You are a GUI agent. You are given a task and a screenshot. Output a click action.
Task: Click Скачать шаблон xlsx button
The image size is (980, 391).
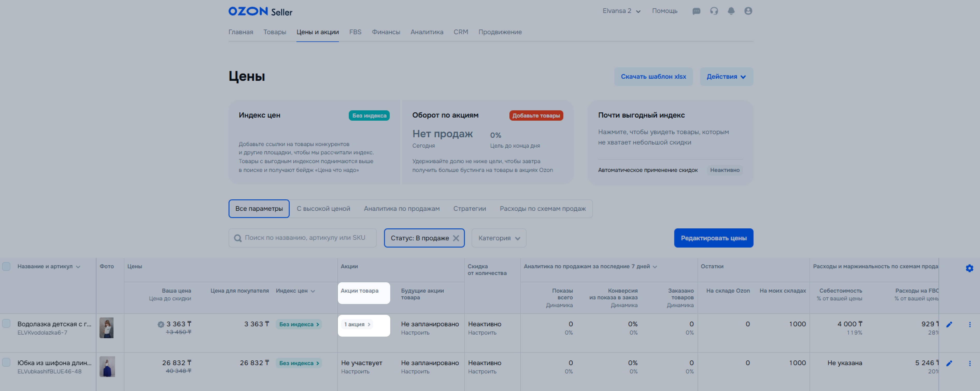[x=653, y=76]
